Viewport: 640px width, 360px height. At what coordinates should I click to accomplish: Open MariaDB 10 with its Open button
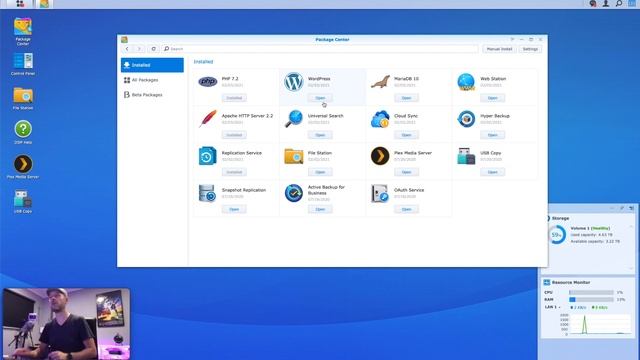(x=407, y=98)
